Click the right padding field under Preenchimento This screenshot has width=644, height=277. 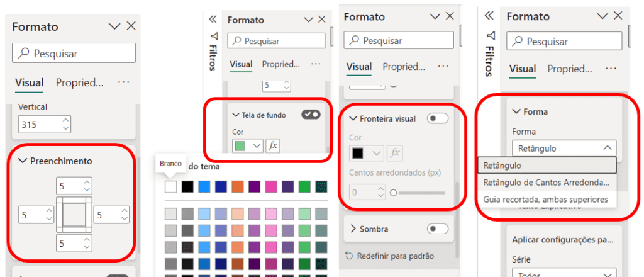(112, 215)
